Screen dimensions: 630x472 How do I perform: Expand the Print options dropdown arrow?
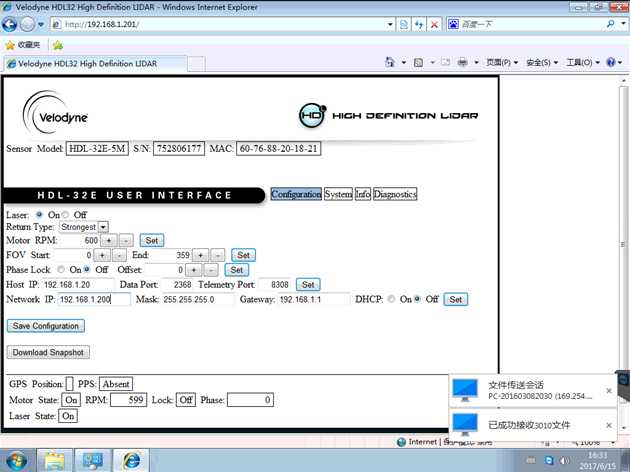pyautogui.click(x=477, y=63)
